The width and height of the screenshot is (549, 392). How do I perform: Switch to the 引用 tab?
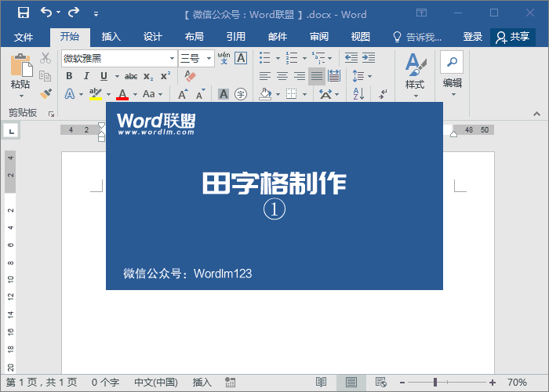click(235, 36)
